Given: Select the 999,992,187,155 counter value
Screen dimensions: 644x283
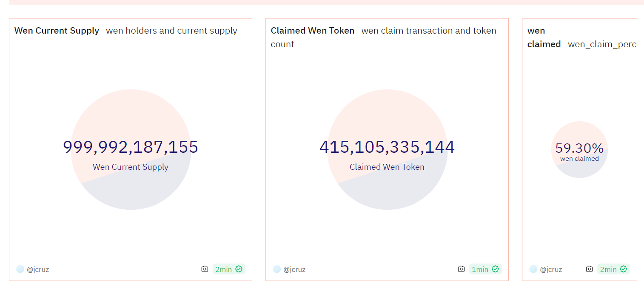Looking at the screenshot, I should point(131,147).
